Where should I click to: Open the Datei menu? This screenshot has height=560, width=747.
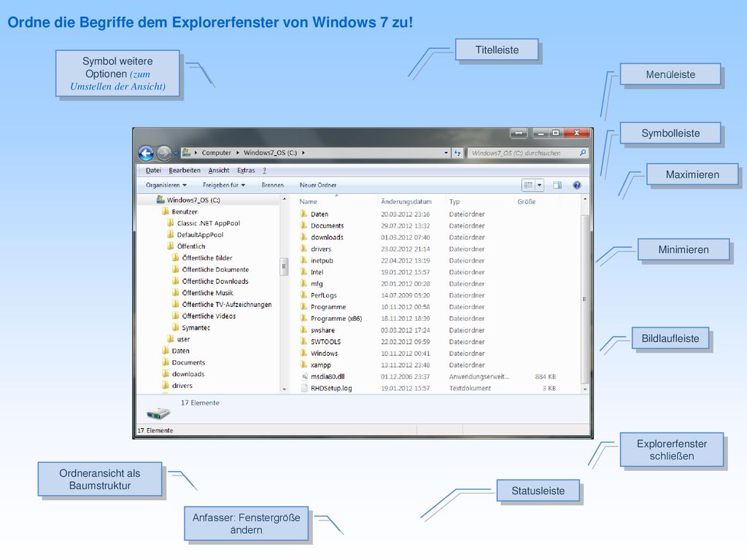point(153,171)
